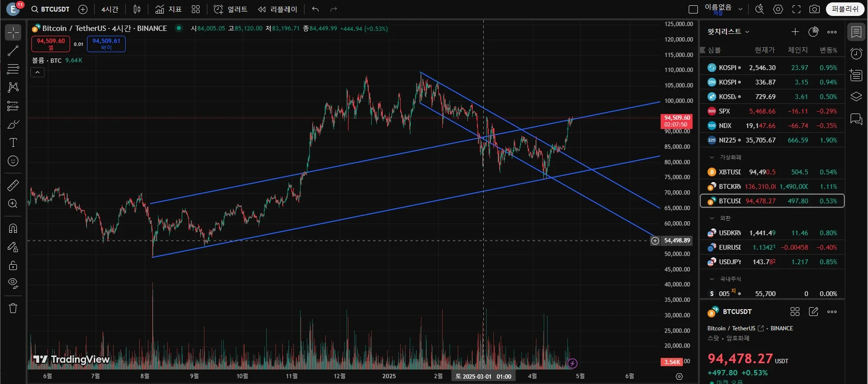Open the user profile avatar menu

pos(13,9)
